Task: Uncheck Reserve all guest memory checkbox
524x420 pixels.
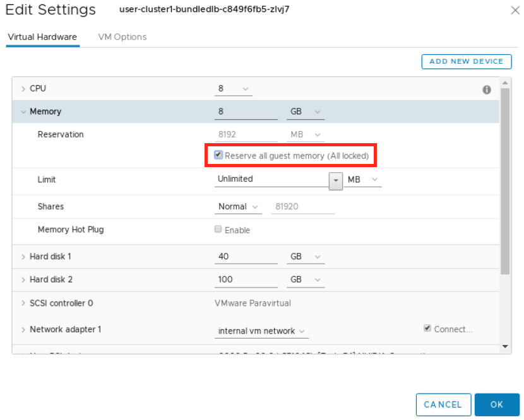Action: coord(218,155)
